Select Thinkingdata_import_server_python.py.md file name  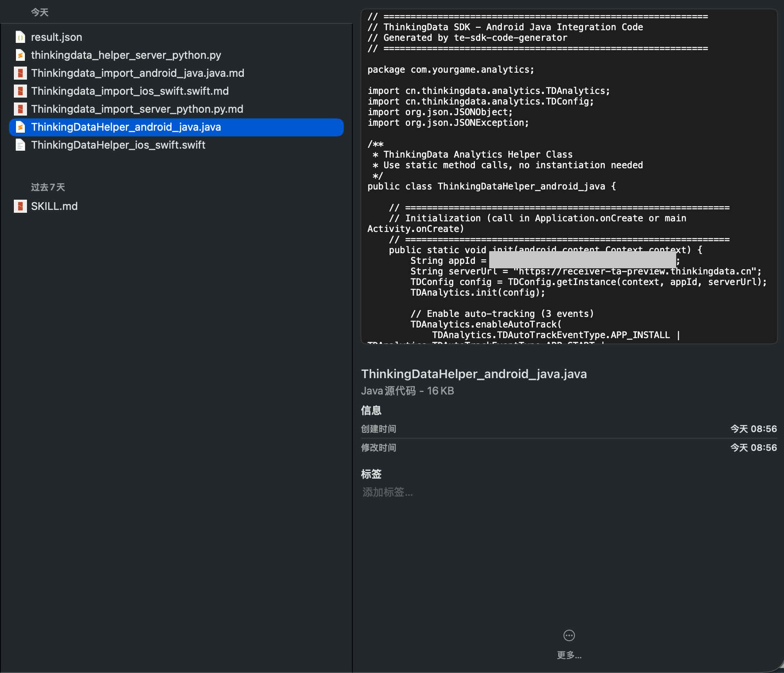[x=137, y=109]
